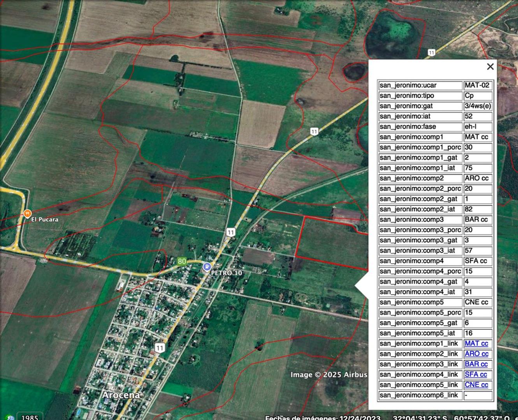Click the 1985 historical imagery year button
This screenshot has height=420, width=518.
[x=30, y=418]
